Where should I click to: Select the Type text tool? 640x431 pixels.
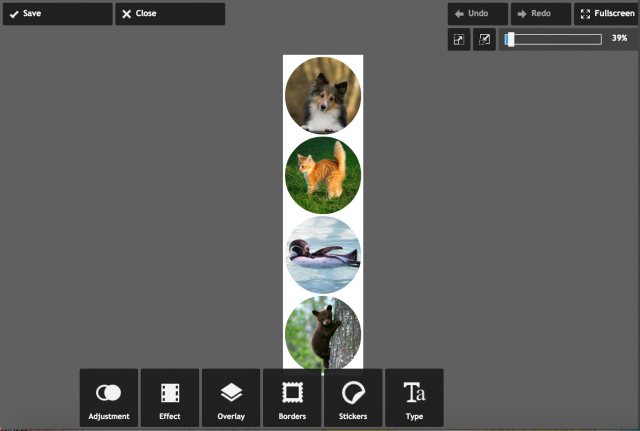414,398
